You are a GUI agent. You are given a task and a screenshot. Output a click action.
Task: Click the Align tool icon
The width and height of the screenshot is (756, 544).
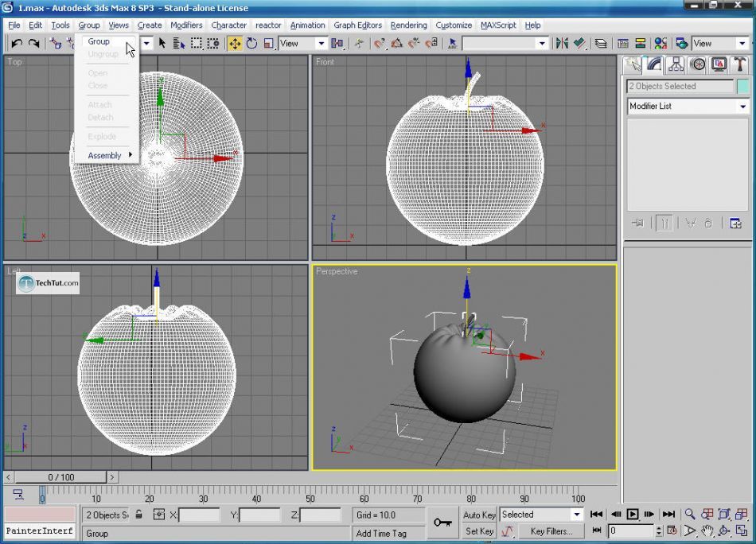[x=579, y=44]
